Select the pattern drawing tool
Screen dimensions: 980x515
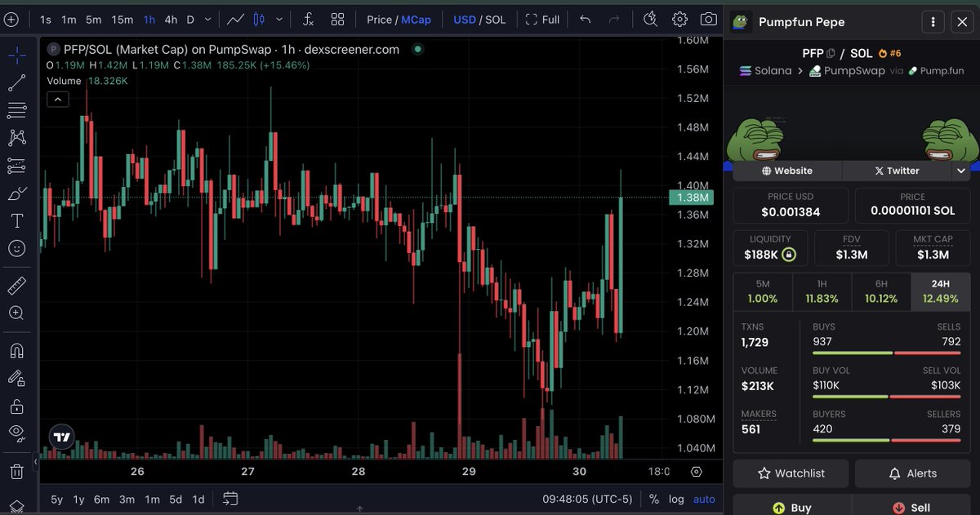click(x=16, y=138)
